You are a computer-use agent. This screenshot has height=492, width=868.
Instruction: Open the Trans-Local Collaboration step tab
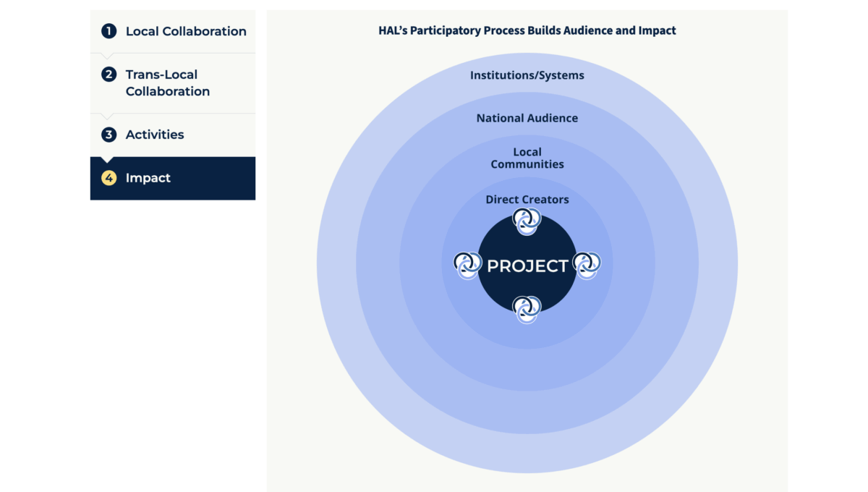173,83
